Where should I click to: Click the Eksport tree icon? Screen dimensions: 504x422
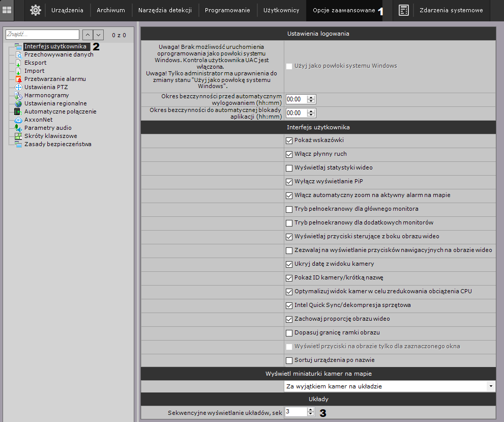tap(18, 63)
